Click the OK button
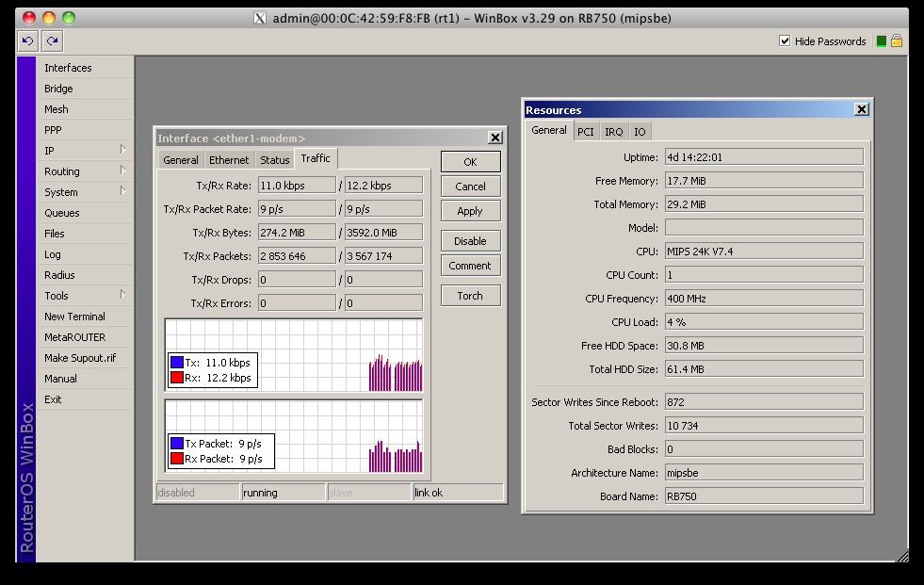 point(470,162)
